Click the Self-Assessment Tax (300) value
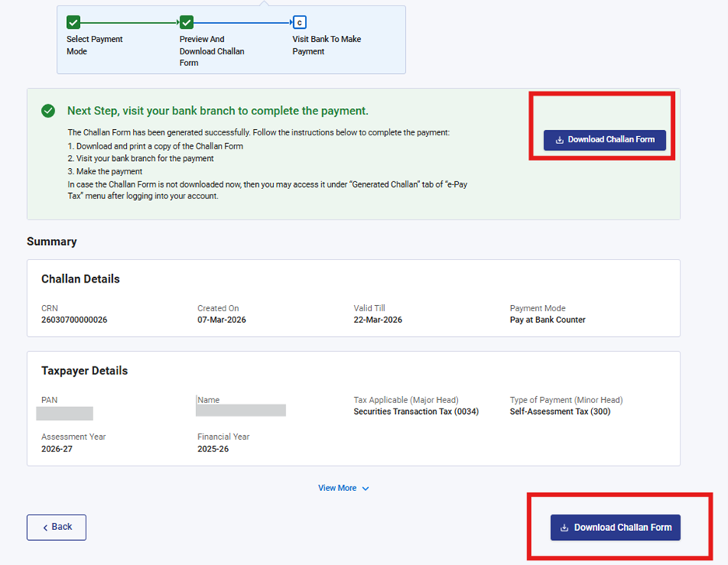 [x=560, y=412]
